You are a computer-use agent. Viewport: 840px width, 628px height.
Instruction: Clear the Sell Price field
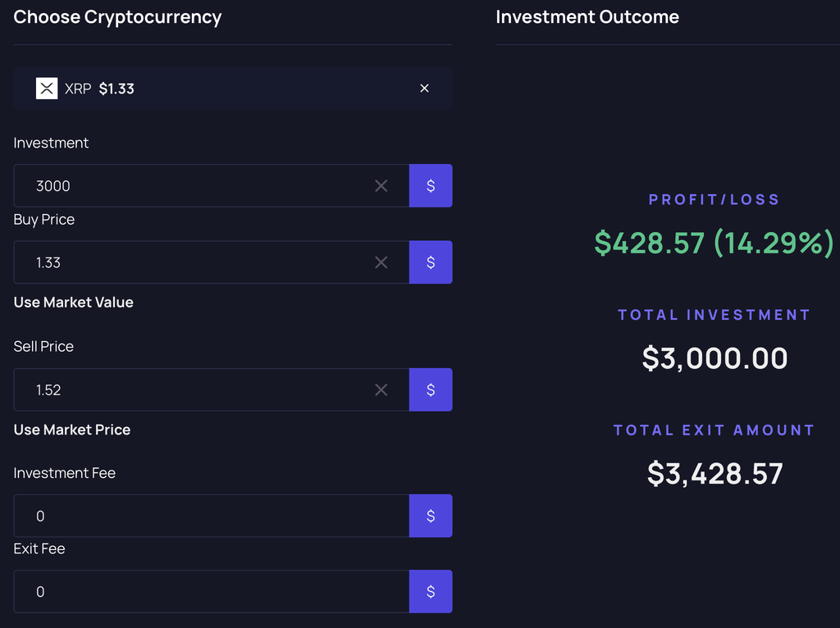coord(381,389)
